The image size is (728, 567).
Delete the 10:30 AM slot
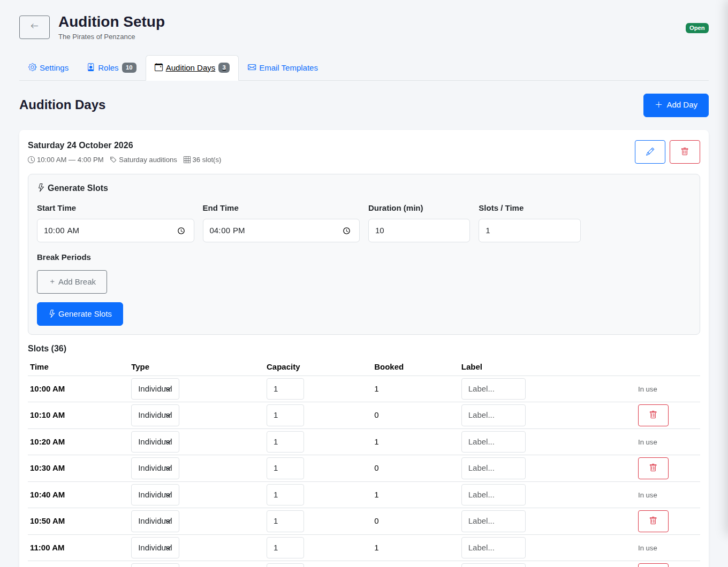pos(653,468)
